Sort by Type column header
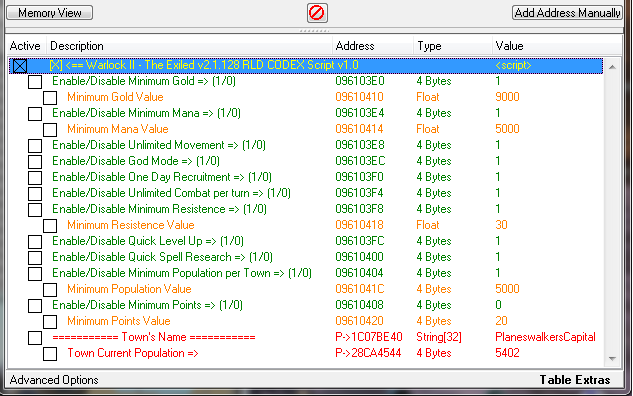The image size is (633, 396). click(453, 46)
